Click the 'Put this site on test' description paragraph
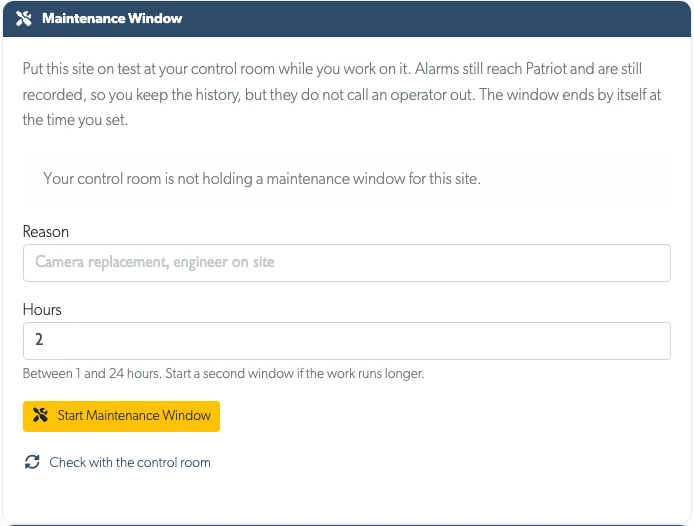Image resolution: width=694 pixels, height=526 pixels. 342,94
